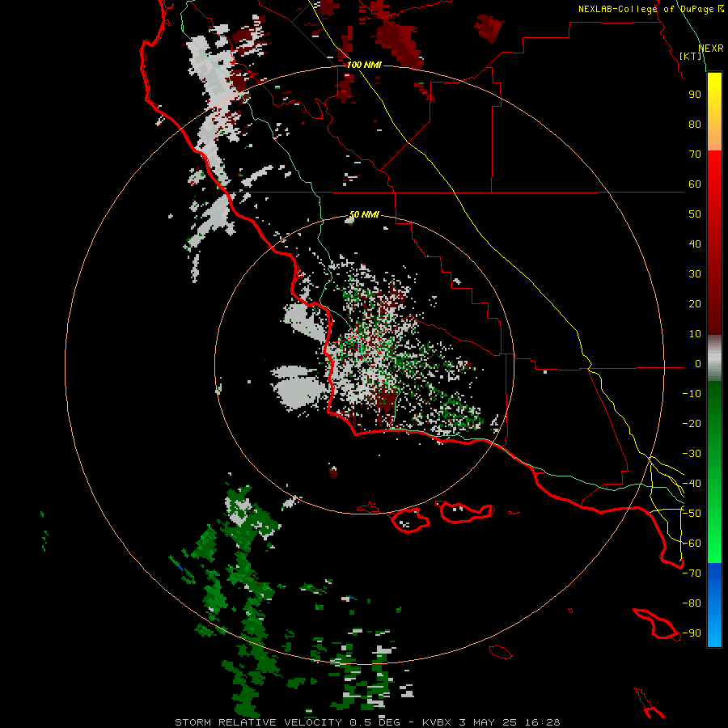Click the NEXR label above the color scale
The image size is (728, 728).
click(711, 49)
